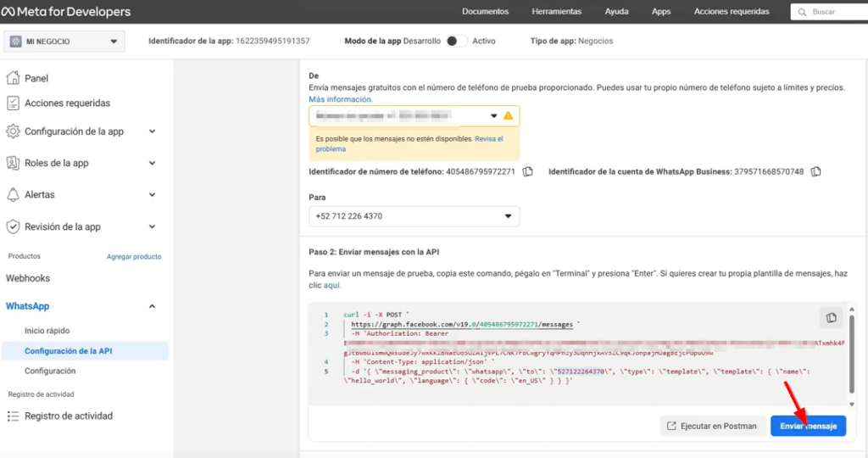Select Configuración de la API item
Viewport: 868px width, 458px height.
(86, 351)
